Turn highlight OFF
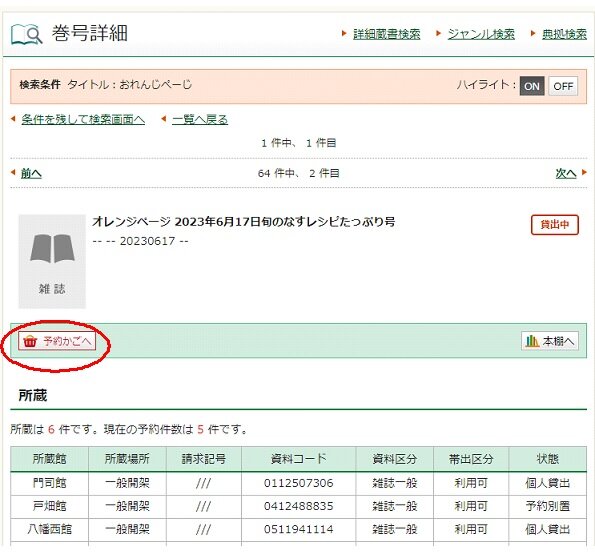The image size is (595, 553). tap(563, 86)
